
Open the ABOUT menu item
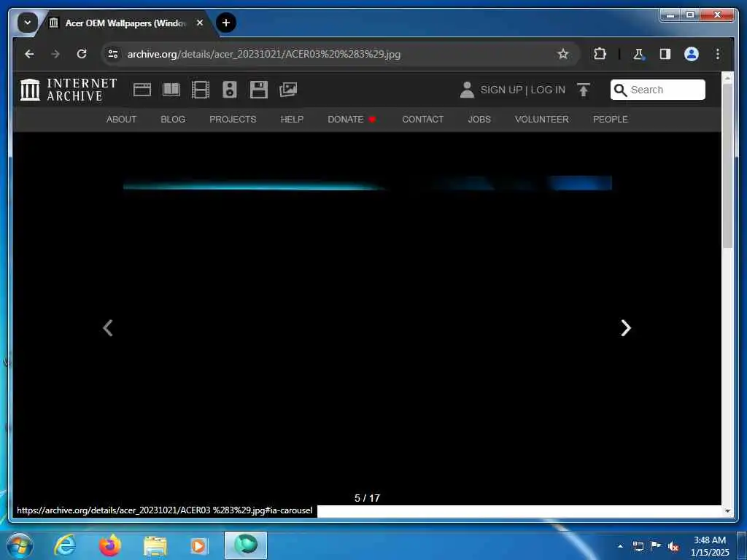122,119
